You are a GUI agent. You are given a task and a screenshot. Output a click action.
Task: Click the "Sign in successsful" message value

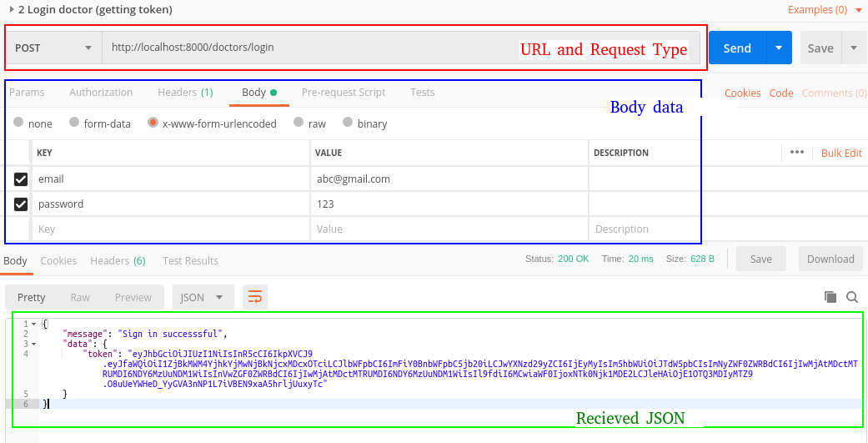(x=170, y=334)
